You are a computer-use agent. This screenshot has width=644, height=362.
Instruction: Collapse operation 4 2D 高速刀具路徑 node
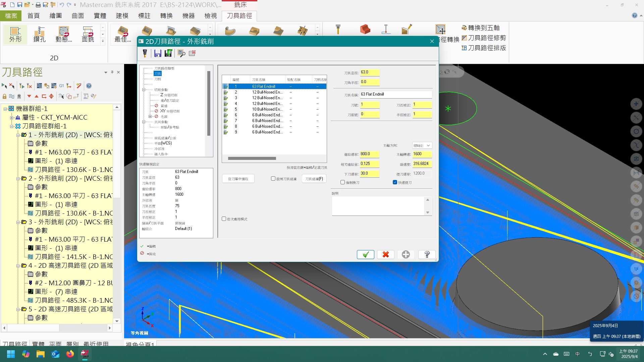point(18,265)
